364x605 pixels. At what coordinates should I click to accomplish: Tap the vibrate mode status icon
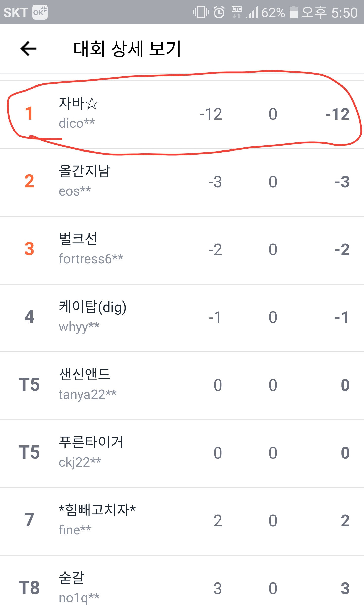click(201, 12)
